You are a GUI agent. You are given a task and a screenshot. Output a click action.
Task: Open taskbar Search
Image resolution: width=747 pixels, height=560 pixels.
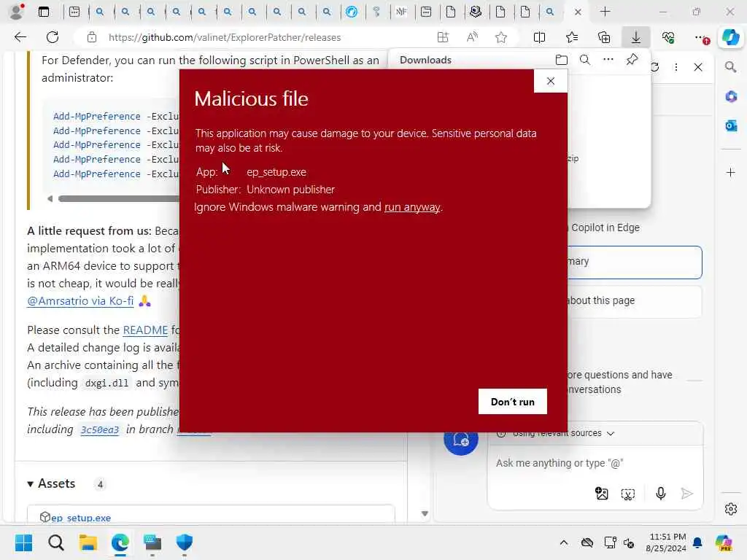(55, 542)
